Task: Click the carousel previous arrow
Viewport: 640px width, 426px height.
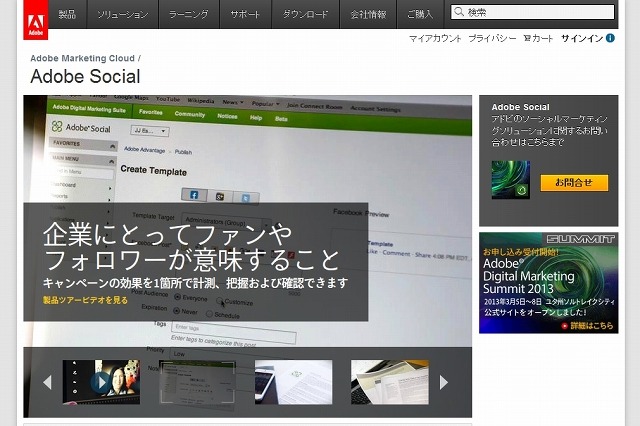Action: click(x=47, y=382)
